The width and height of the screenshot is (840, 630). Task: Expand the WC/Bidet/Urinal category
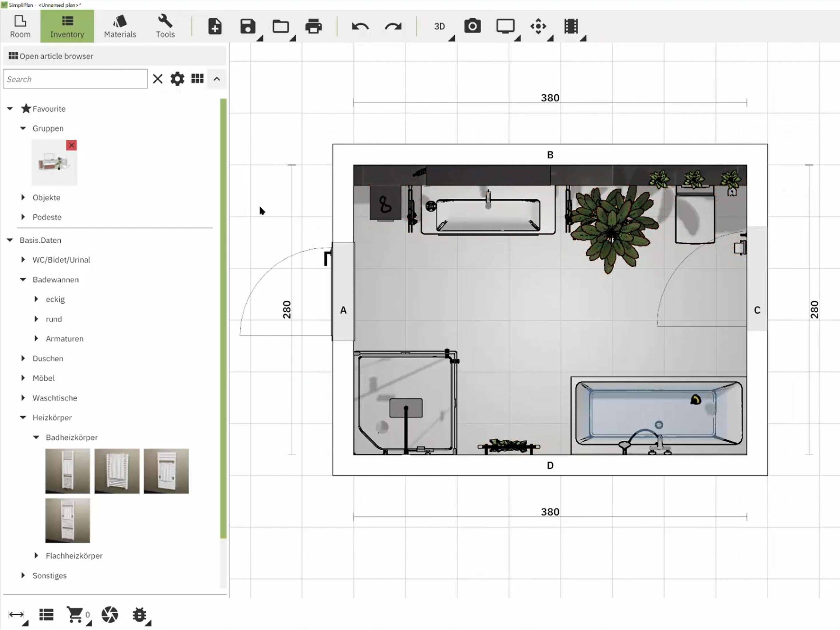(x=23, y=260)
